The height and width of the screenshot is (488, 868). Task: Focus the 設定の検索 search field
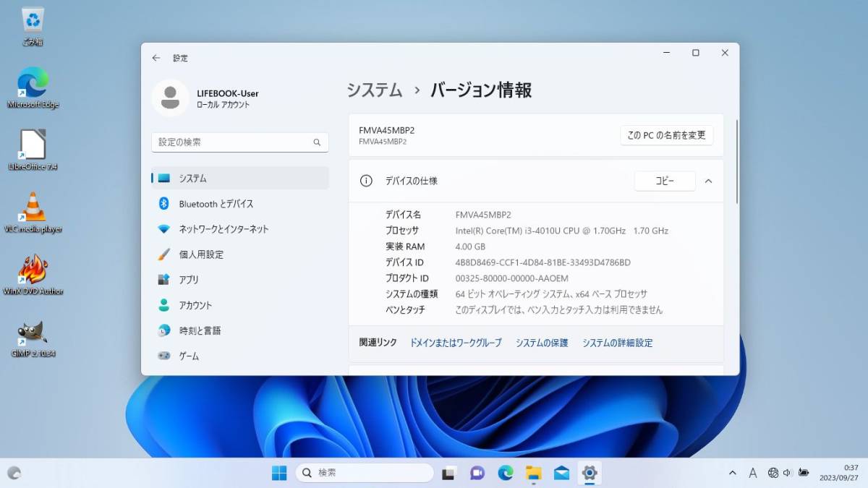(240, 142)
